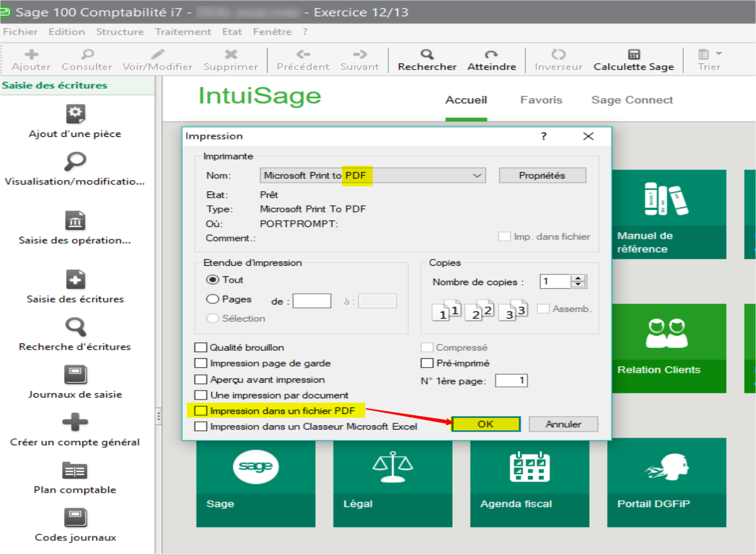Viewport: 756px width, 554px height.
Task: Increase Nombre de copies with spinner
Action: pos(579,279)
